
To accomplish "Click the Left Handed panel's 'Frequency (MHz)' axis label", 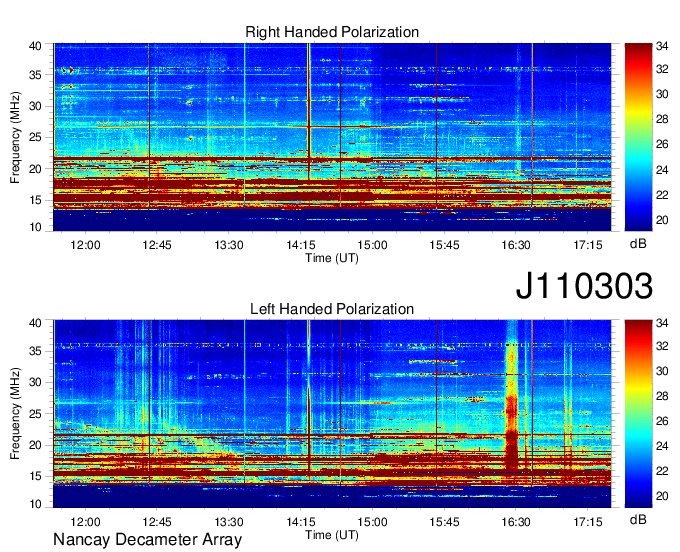I will click(15, 414).
